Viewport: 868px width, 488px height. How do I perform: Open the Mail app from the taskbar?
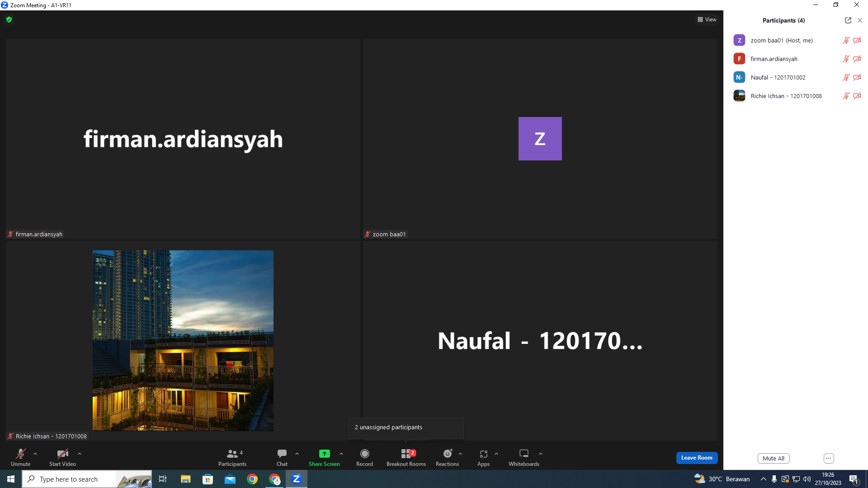[230, 479]
